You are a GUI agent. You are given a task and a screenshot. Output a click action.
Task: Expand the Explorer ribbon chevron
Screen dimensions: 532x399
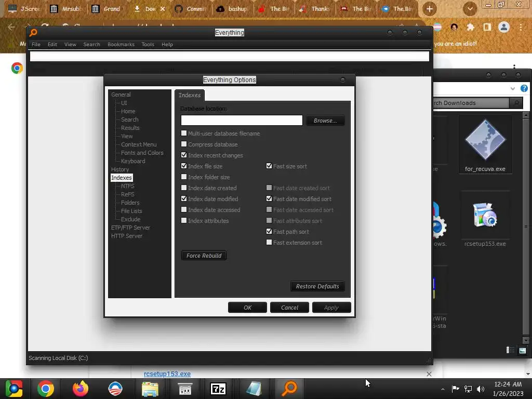(512, 88)
